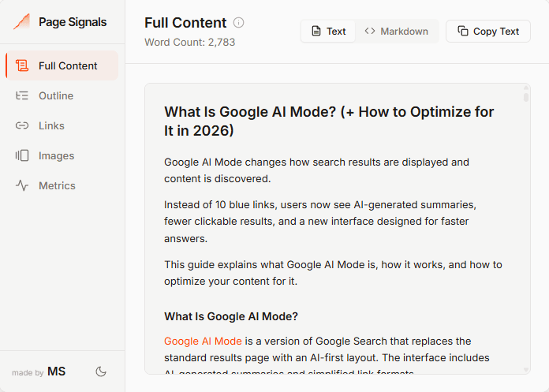The height and width of the screenshot is (392, 549).
Task: Toggle dark mode with the moon icon
Action: coord(101,371)
